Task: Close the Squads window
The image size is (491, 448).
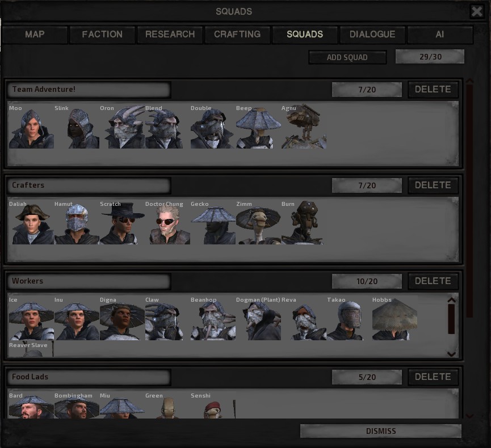Action: (477, 11)
